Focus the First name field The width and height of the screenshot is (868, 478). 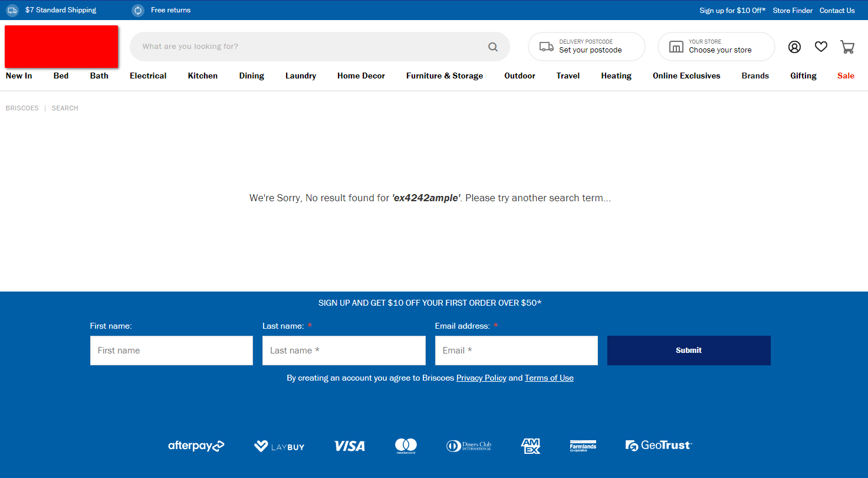click(172, 351)
